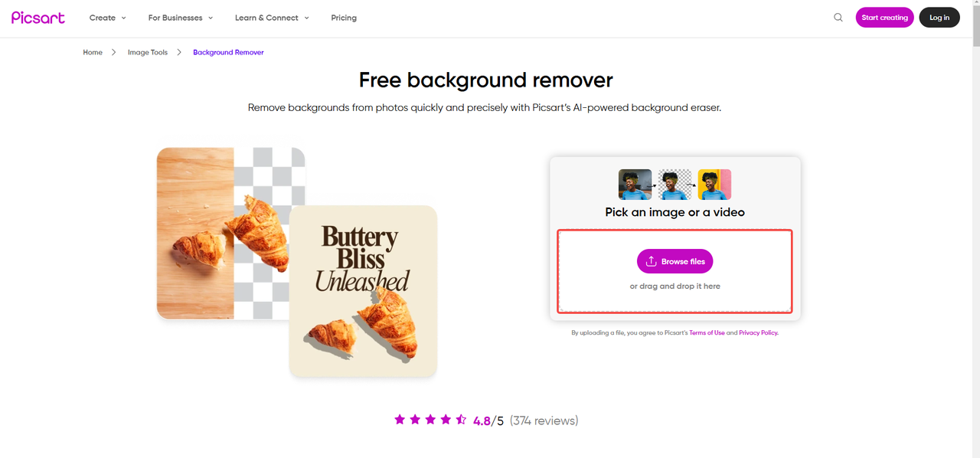Go to the Pricing page
This screenshot has height=458, width=980.
344,18
